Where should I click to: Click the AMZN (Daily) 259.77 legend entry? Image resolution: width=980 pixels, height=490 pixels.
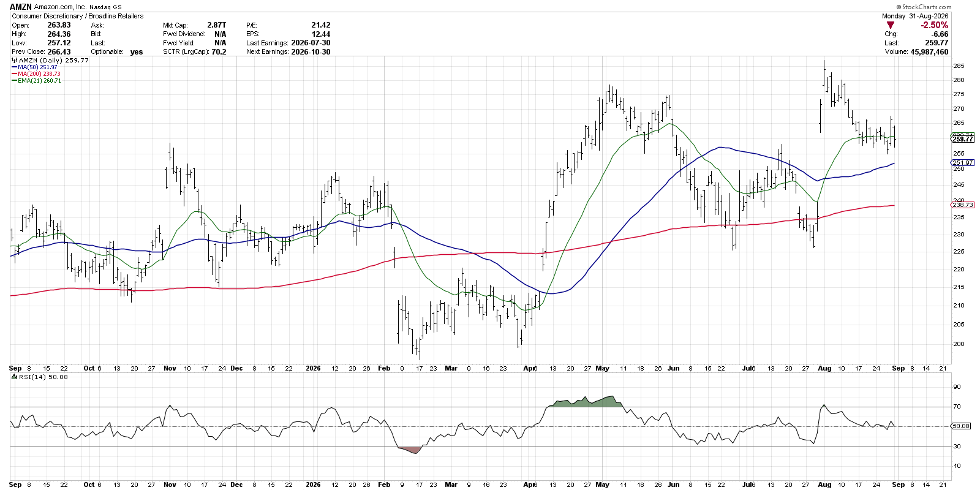[x=54, y=61]
